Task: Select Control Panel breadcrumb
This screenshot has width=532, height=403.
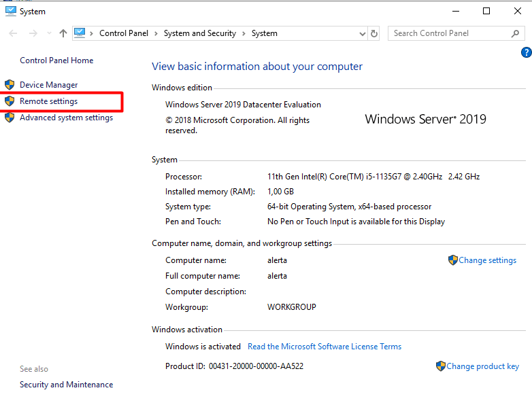Action: pos(124,33)
